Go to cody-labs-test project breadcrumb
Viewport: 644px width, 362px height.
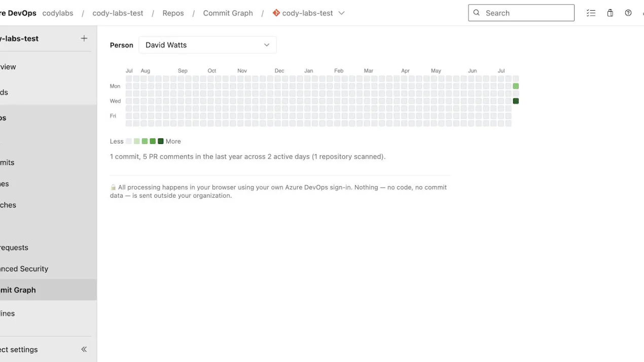118,13
